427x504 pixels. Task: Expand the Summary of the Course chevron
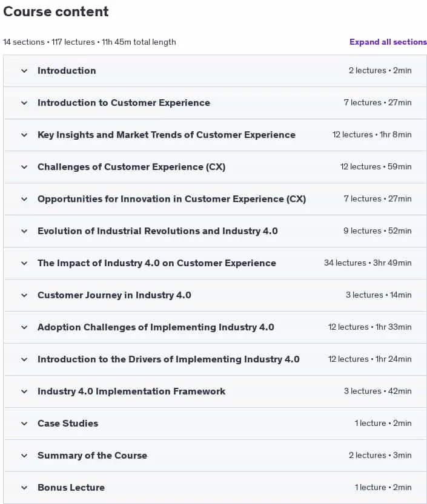24,456
